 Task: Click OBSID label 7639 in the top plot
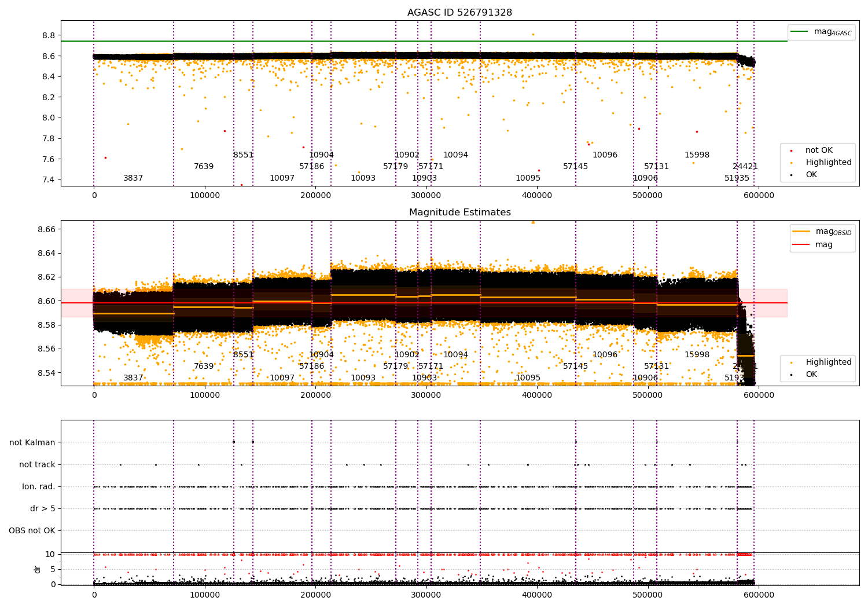click(204, 167)
